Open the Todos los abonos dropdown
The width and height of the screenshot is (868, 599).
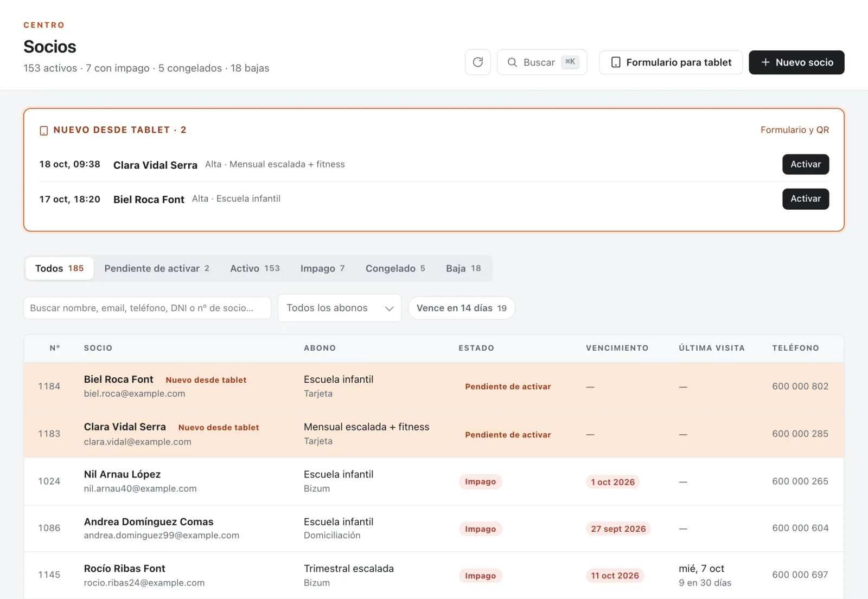340,308
